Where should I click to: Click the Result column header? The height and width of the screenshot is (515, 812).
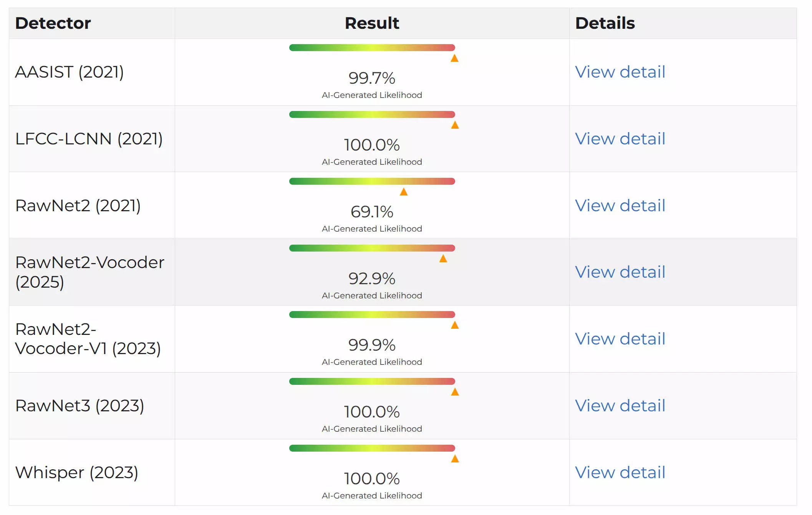coord(372,23)
